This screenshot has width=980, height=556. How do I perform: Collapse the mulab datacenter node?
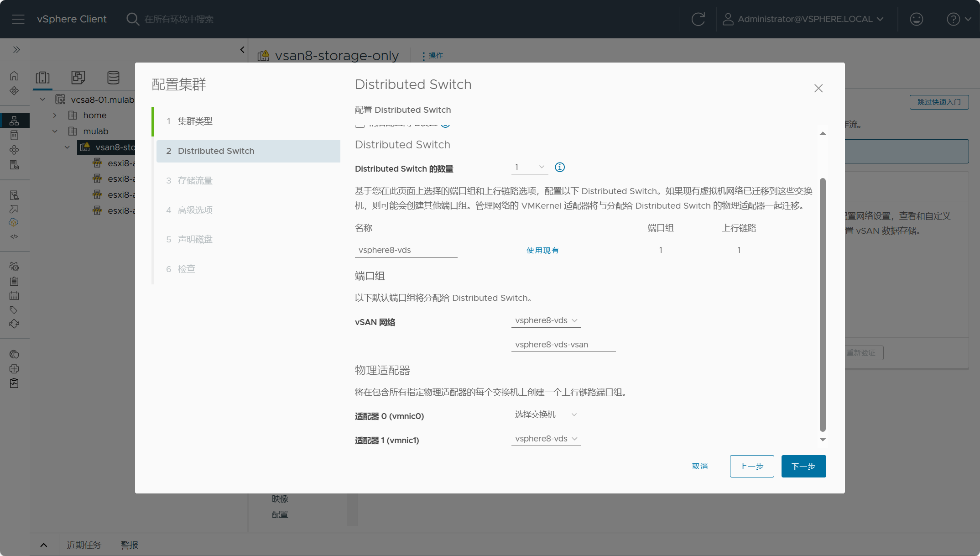(x=55, y=131)
